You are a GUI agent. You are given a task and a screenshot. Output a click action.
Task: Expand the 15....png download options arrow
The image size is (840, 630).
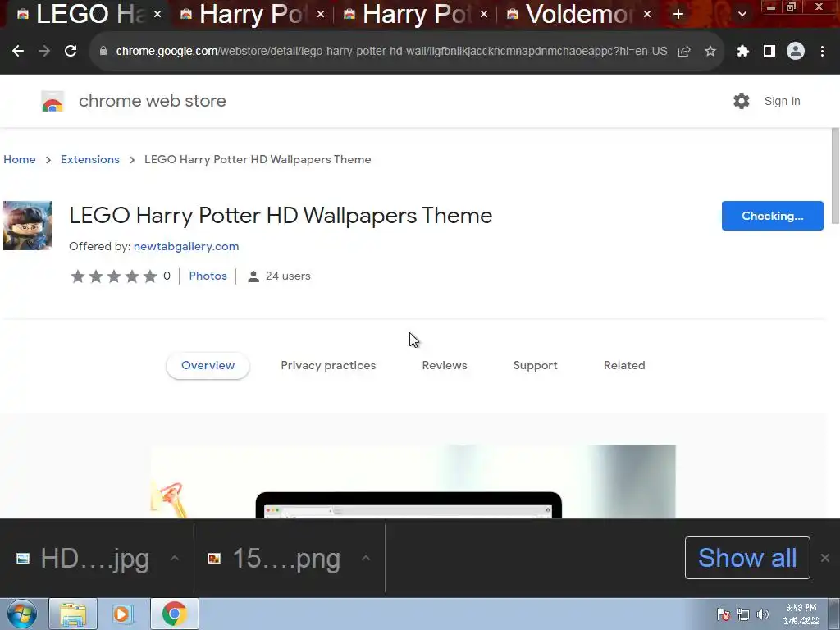coord(365,558)
